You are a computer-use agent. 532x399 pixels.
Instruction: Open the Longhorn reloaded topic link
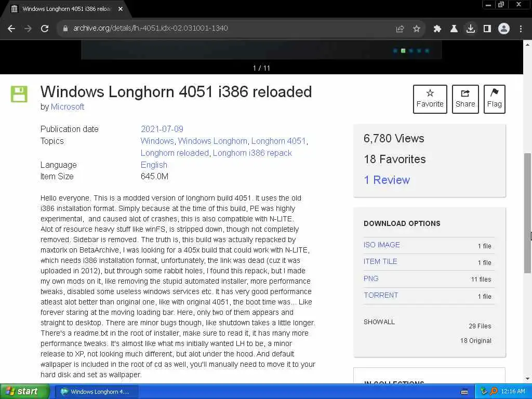click(175, 153)
